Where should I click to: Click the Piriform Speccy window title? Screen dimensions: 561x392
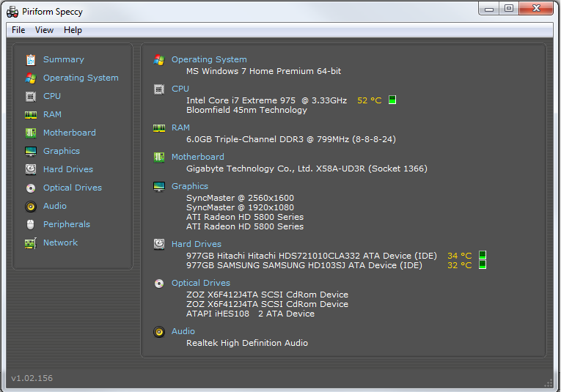point(52,12)
